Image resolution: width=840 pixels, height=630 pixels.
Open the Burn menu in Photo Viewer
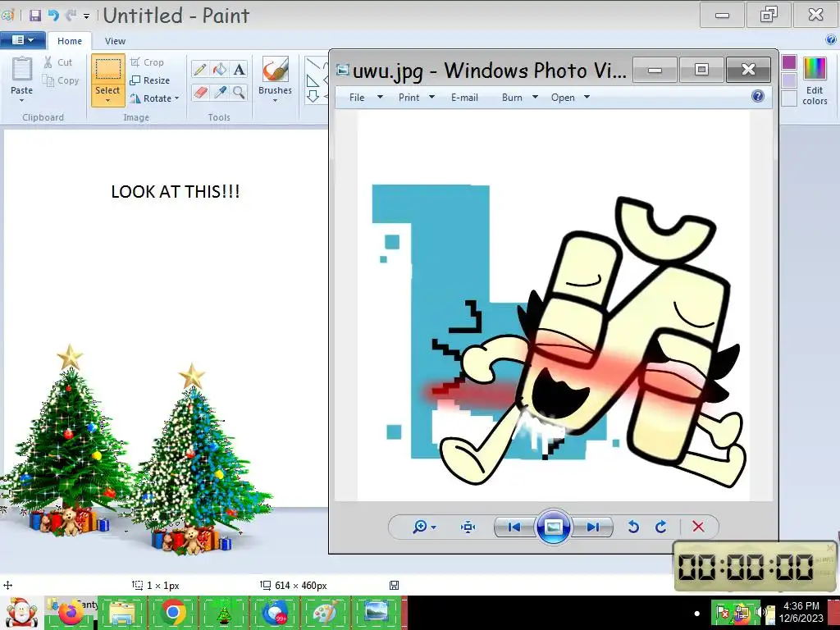coord(519,98)
